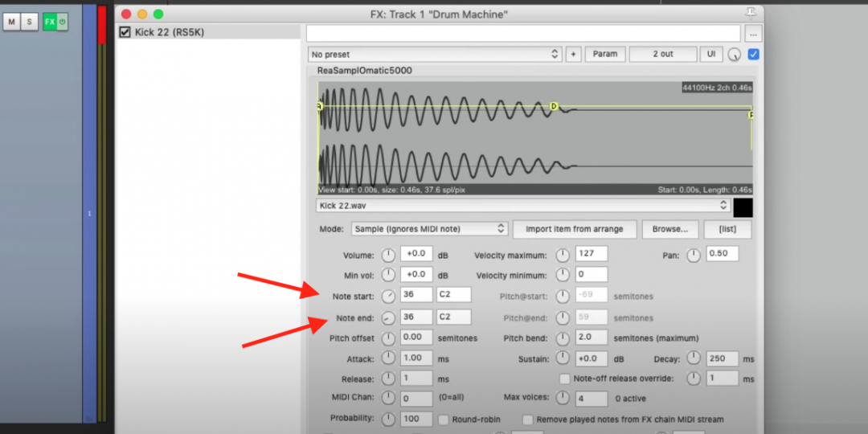Uncheck the Kick 22 (RS5K) plugin checkbox
This screenshot has height=434, width=868.
point(125,33)
